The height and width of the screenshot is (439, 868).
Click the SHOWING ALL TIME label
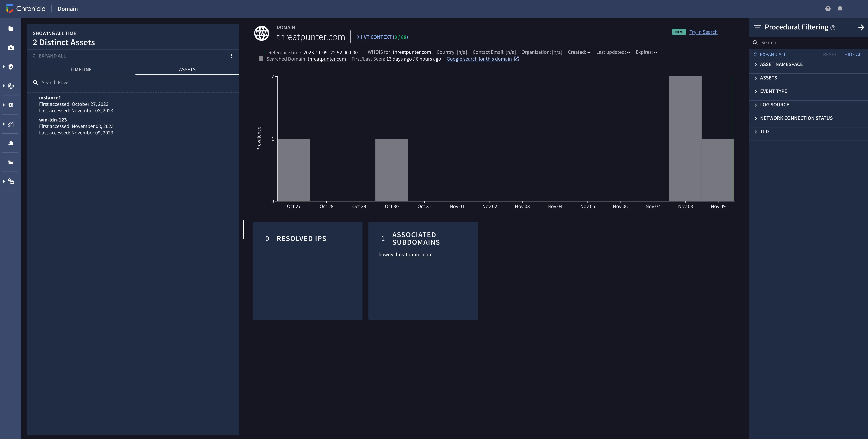(54, 33)
